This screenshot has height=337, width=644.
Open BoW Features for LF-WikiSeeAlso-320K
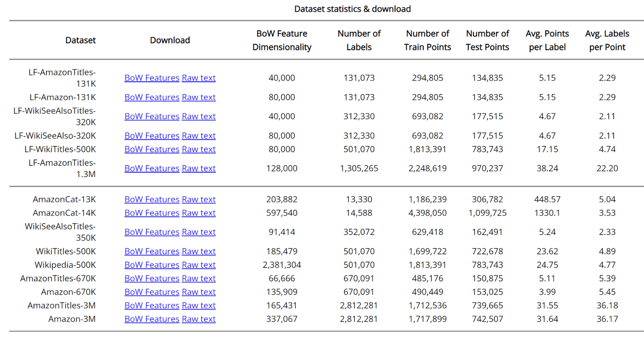pyautogui.click(x=152, y=136)
